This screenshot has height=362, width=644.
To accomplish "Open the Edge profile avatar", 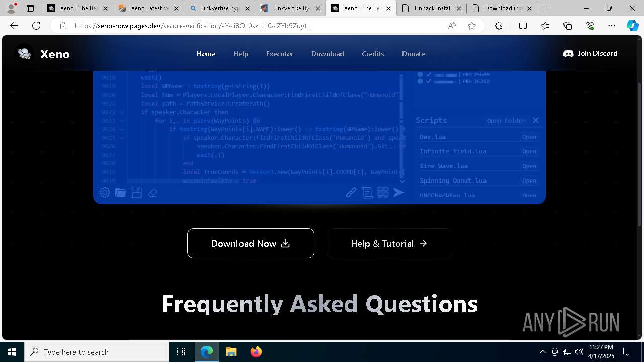I will [11, 8].
